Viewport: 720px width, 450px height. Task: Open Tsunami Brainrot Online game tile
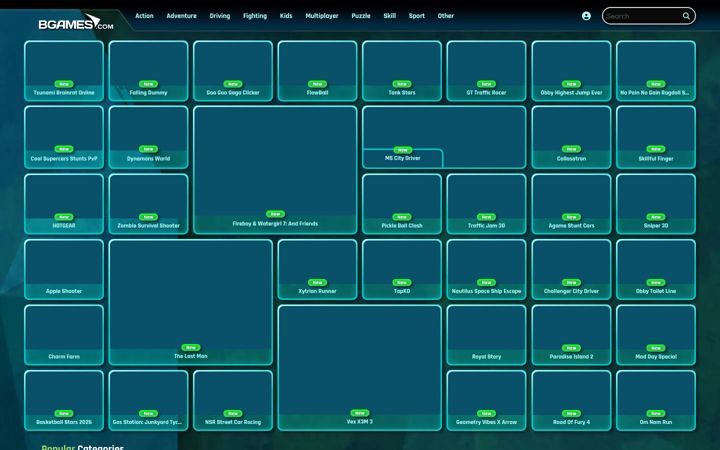[64, 71]
